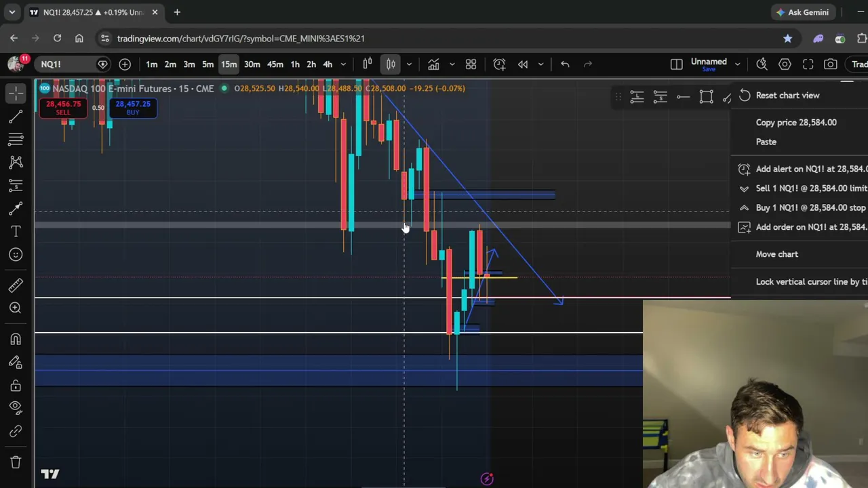Screen dimensions: 868x488
Task: Switch to the 2h timeframe
Action: click(311, 64)
